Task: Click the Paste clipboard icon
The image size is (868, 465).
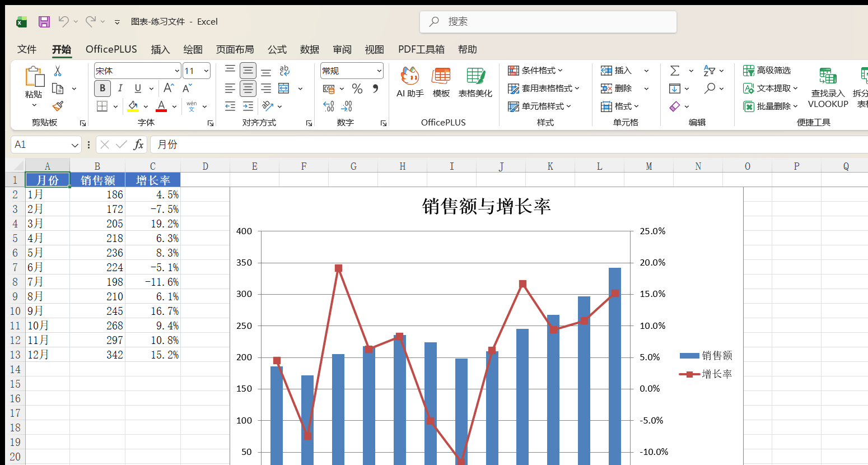Action: point(34,76)
